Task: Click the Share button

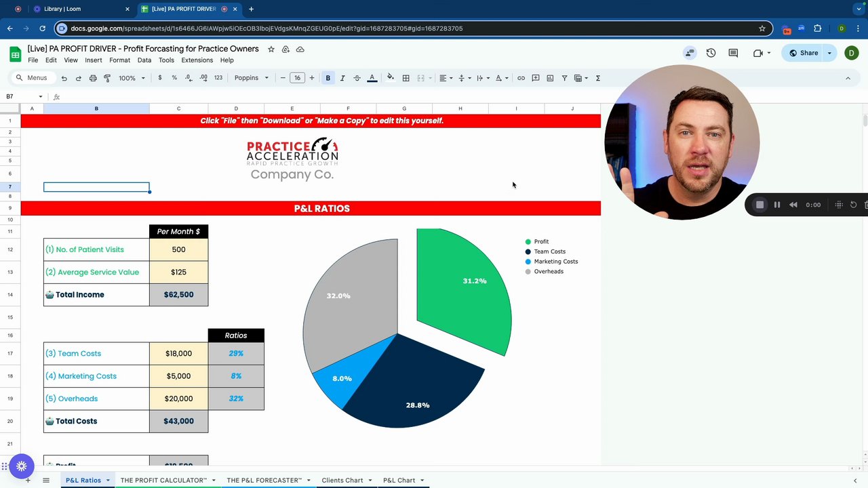Action: [x=803, y=53]
